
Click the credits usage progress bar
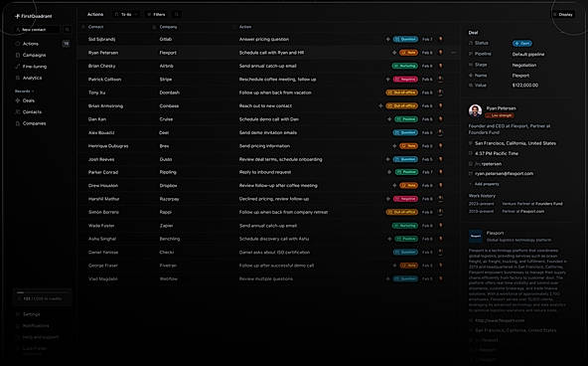click(42, 292)
